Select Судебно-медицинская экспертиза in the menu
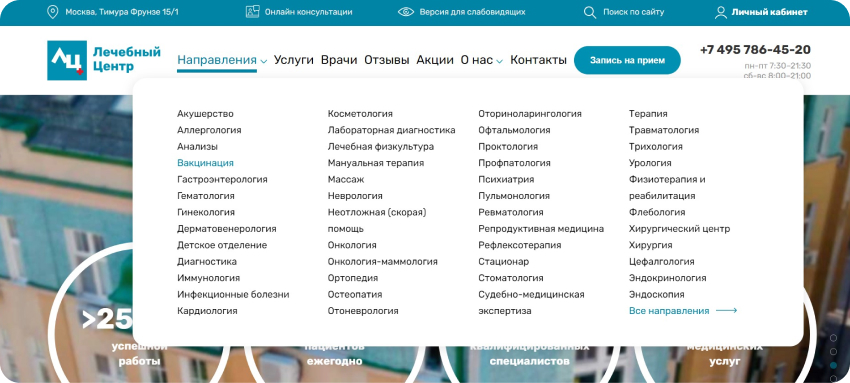The height and width of the screenshot is (383, 850). (x=531, y=303)
